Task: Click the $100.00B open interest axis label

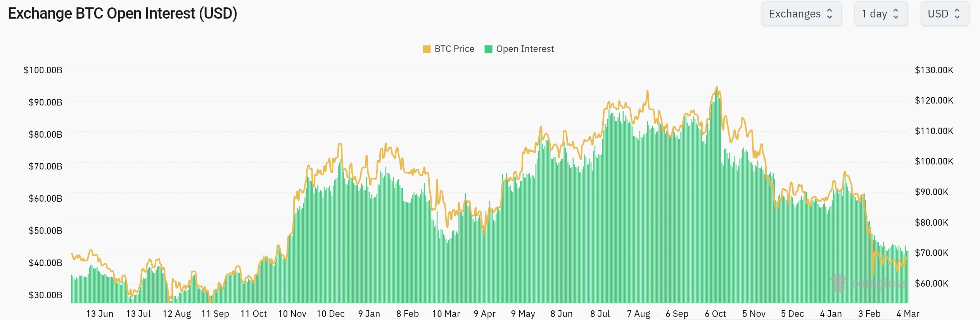Action: [x=43, y=70]
